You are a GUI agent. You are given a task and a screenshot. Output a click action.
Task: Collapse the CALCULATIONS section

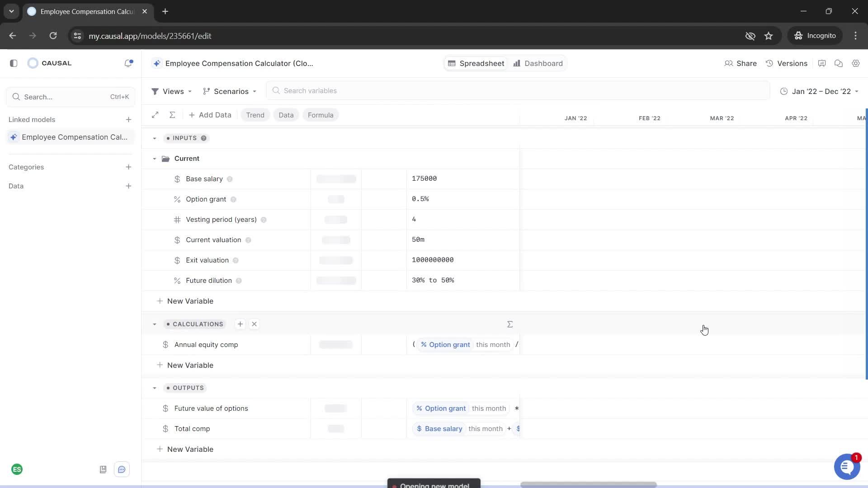tap(155, 324)
